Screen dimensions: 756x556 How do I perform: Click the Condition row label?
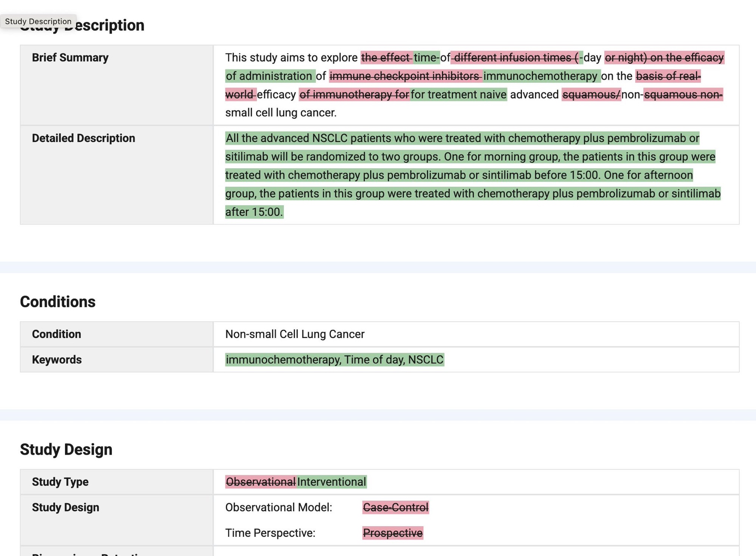[56, 334]
